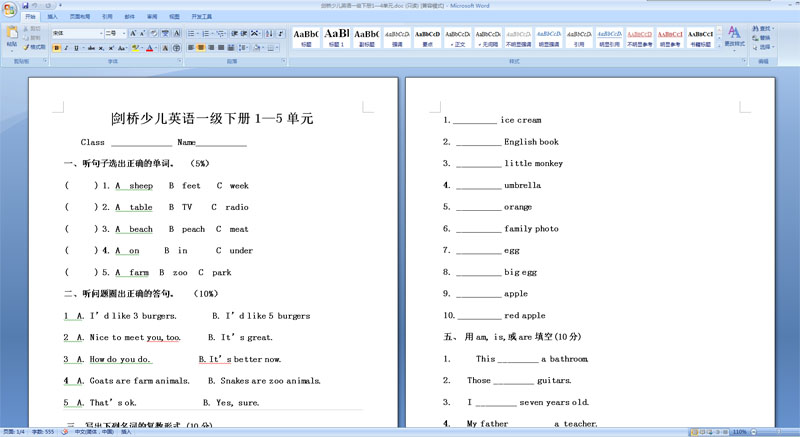Apply subscript formatting
The image size is (800, 437).
coord(101,48)
